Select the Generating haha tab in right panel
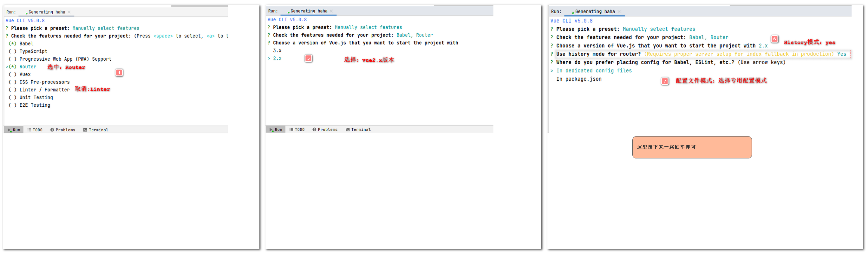Image resolution: width=868 pixels, height=254 pixels. 595,12
